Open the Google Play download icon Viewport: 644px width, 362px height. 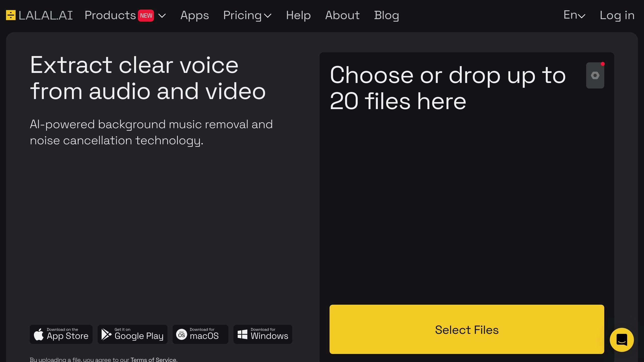132,334
